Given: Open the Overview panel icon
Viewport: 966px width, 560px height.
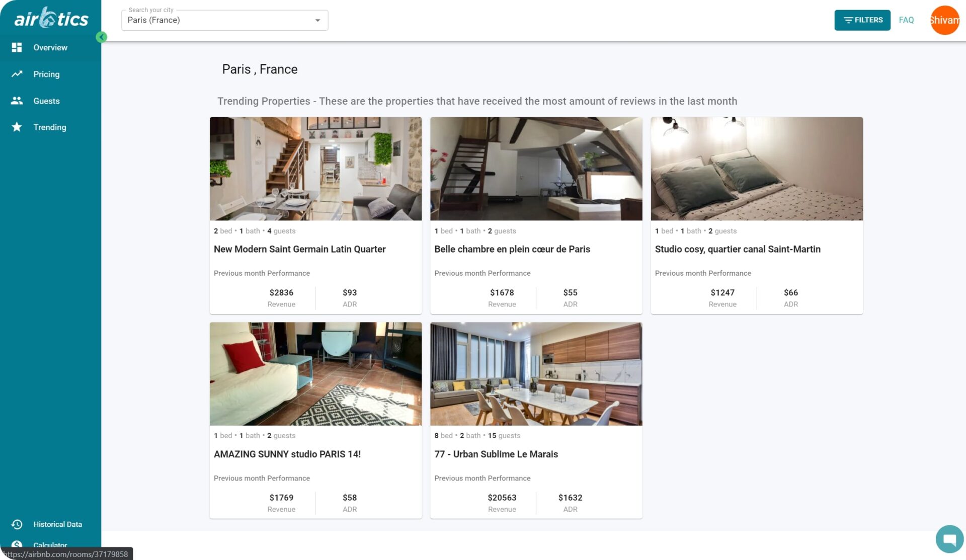Looking at the screenshot, I should tap(17, 47).
